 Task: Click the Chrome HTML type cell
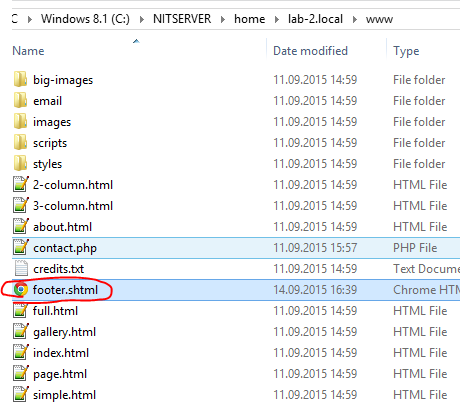coord(426,290)
